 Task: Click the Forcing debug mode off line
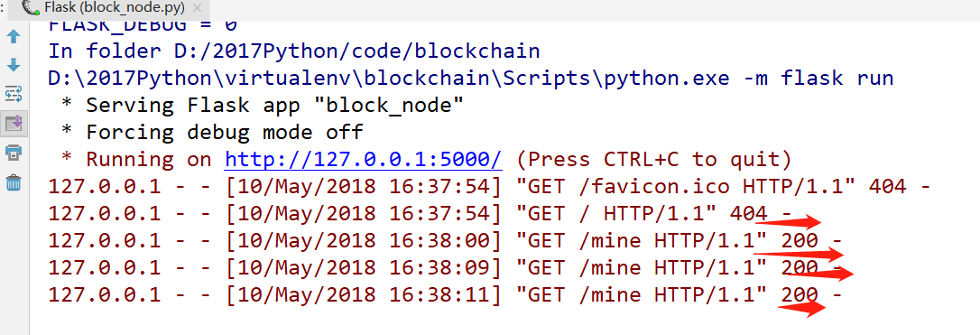pyautogui.click(x=212, y=133)
